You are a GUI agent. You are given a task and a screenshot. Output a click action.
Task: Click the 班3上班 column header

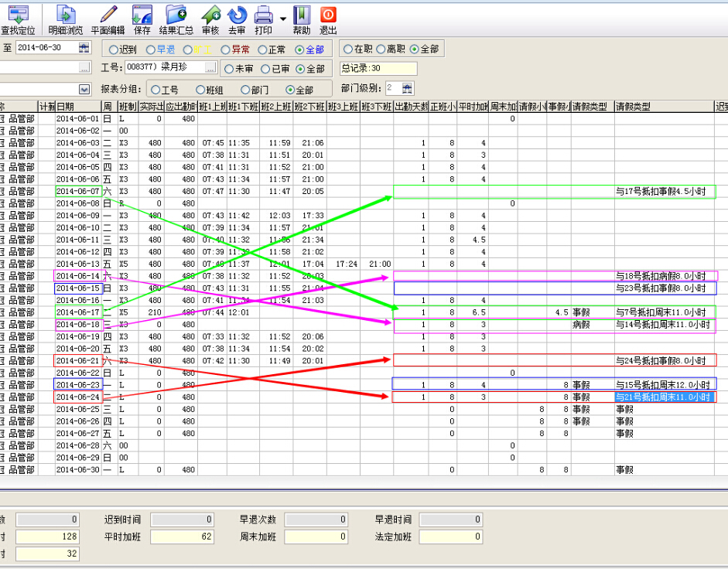tap(343, 106)
